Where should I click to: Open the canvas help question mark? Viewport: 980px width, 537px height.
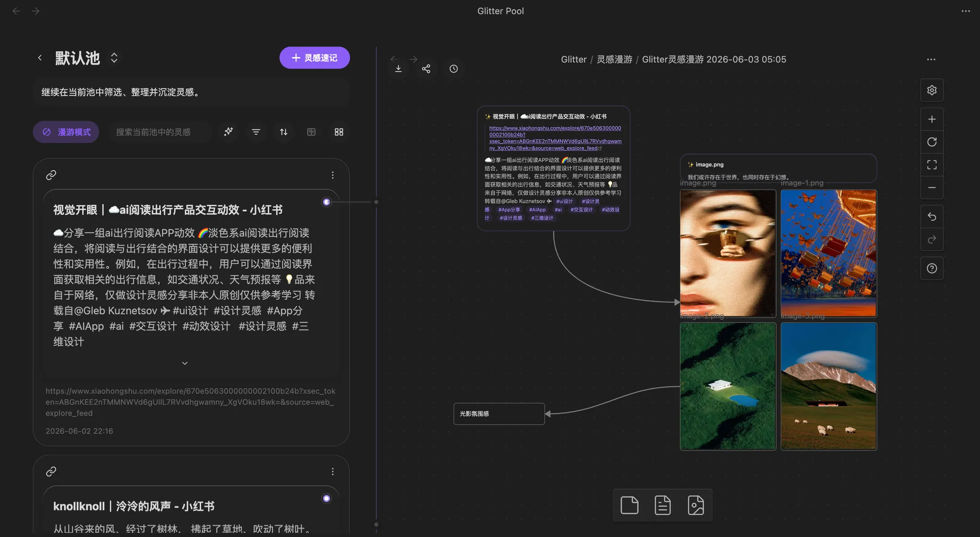pyautogui.click(x=932, y=268)
